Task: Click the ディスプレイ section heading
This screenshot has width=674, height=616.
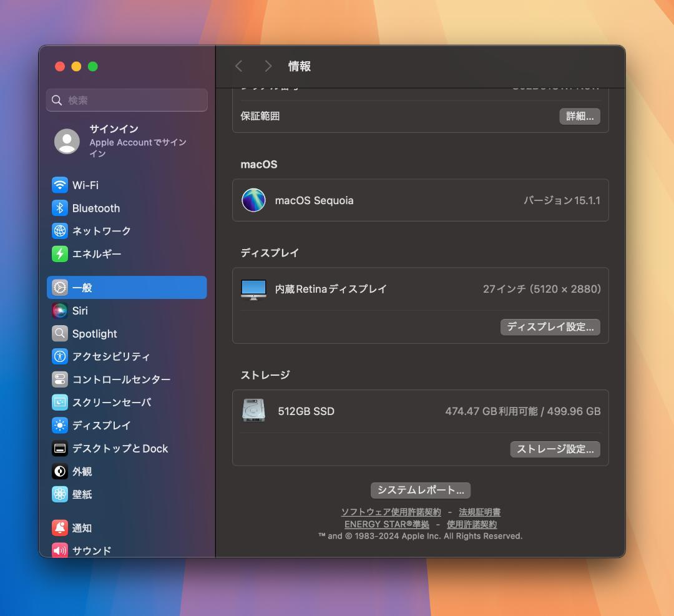Action: coord(270,253)
